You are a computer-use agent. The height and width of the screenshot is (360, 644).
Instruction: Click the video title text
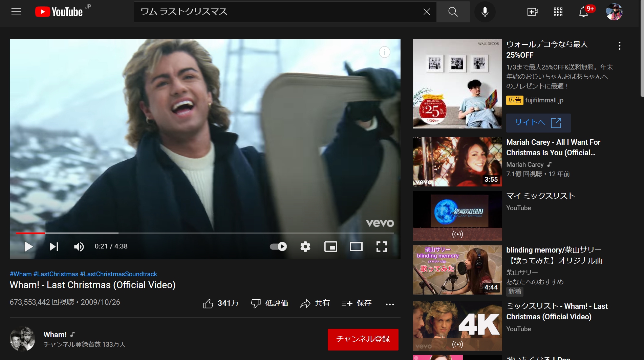pos(92,285)
